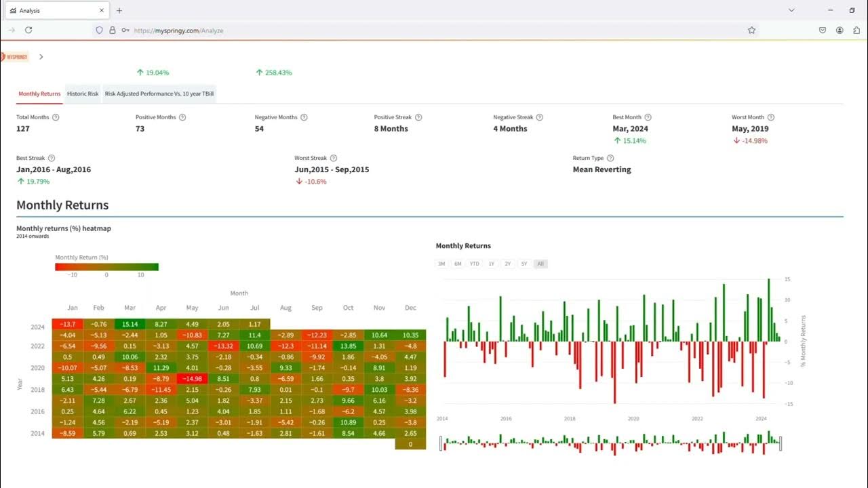Click help icon next to Negative Months
This screenshot has height=488, width=868.
click(x=304, y=117)
